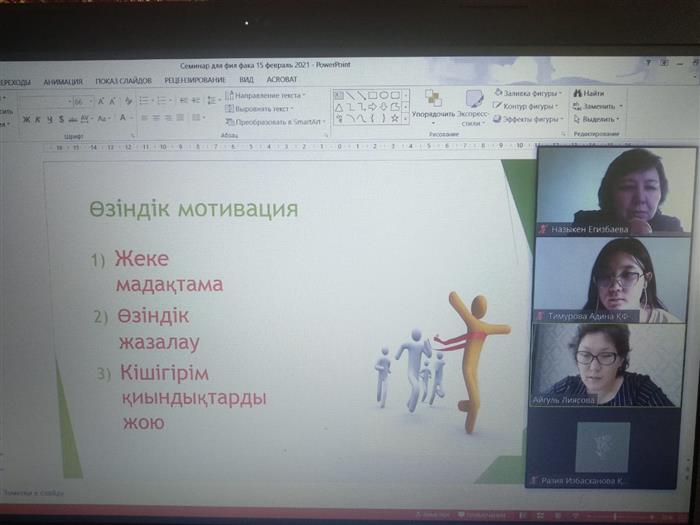This screenshot has width=700, height=525.
Task: Open the АНИМАЦИЯ ribbon tab
Action: [63, 81]
